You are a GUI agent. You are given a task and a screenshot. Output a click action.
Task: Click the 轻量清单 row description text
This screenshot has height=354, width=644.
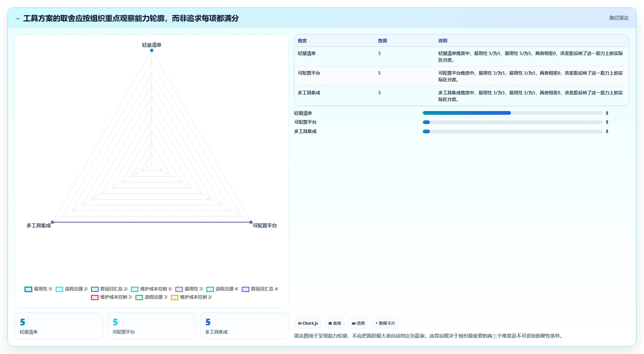531,57
